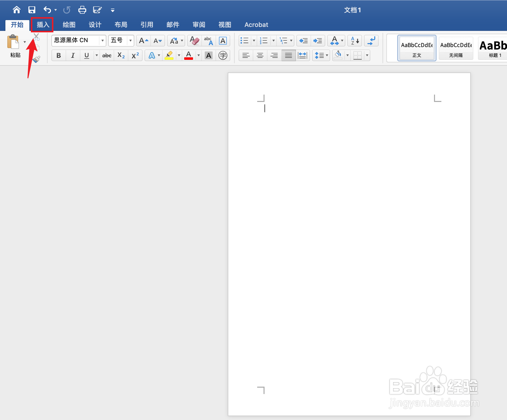Open the font name dropdown

[103, 40]
